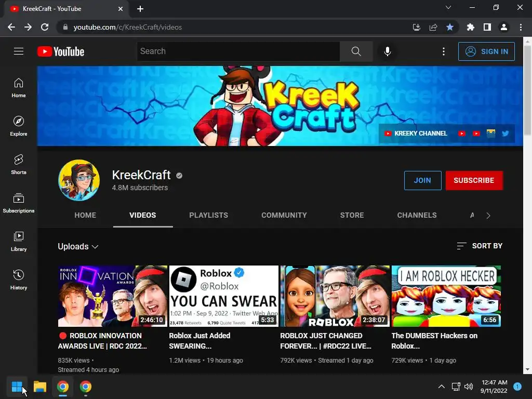Viewport: 532px width, 399px height.
Task: Open ROBLOX JUST CHANGED FOREVER video title
Action: point(326,341)
